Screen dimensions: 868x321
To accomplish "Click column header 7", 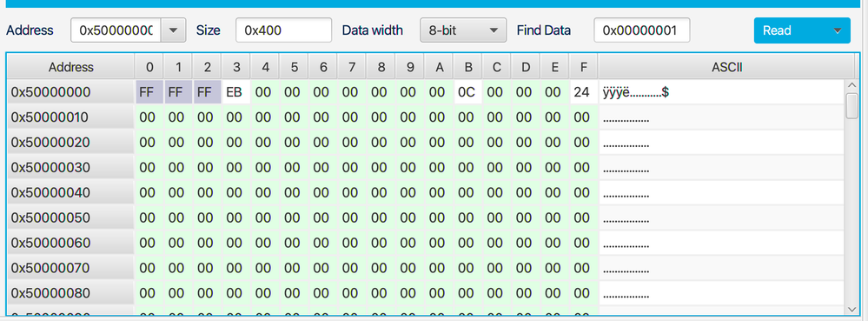I will [x=352, y=68].
